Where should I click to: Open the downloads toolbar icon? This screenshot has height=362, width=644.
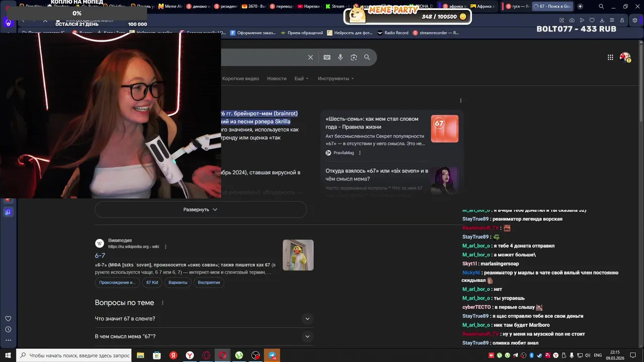click(602, 20)
